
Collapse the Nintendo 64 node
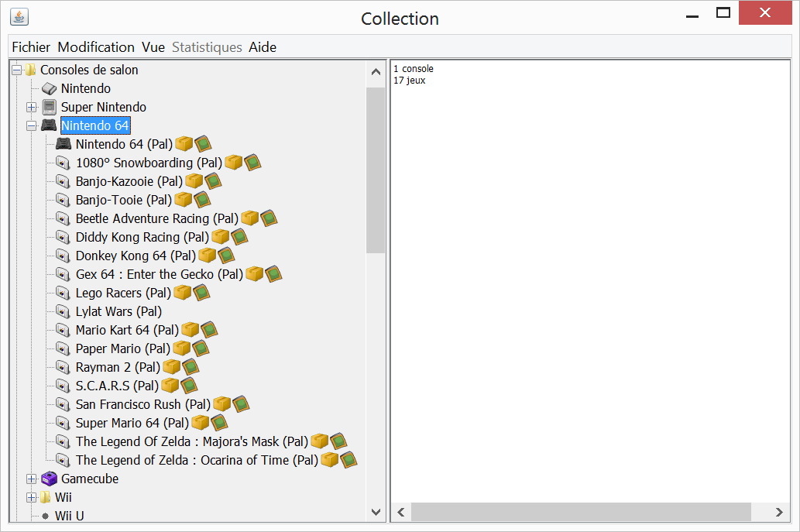pyautogui.click(x=32, y=125)
